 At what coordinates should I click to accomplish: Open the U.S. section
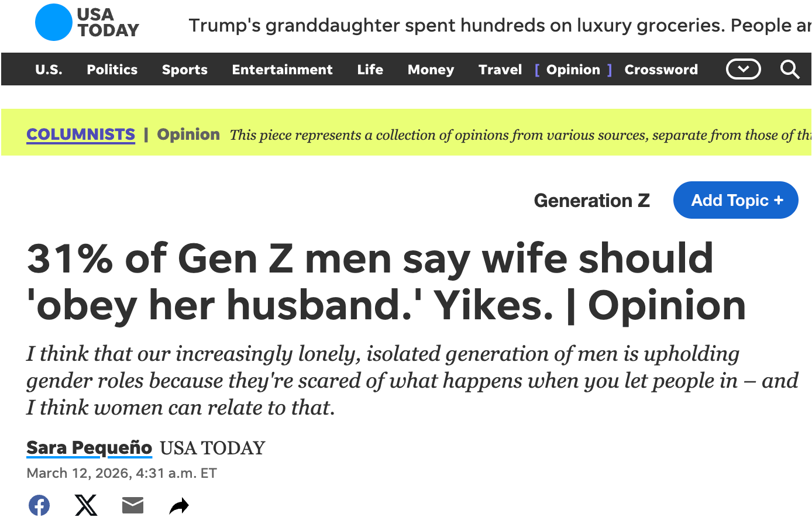pos(49,70)
